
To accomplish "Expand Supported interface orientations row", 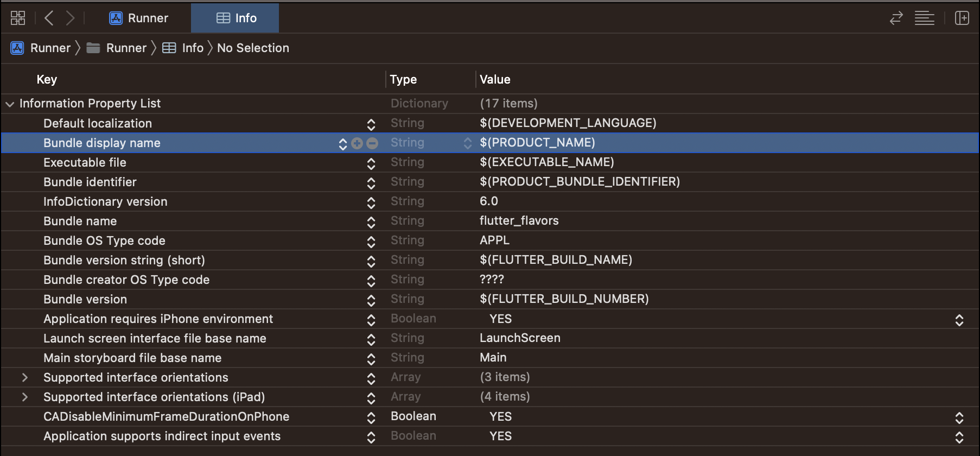I will pyautogui.click(x=24, y=377).
